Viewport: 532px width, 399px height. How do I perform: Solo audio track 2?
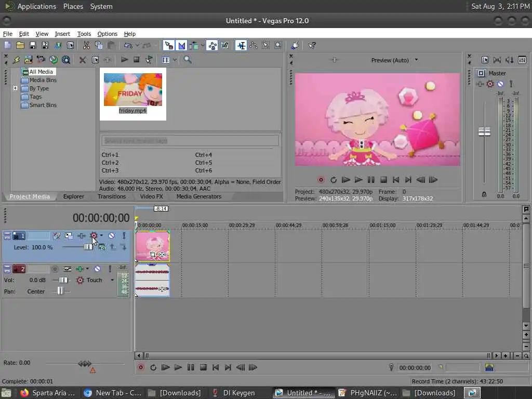click(110, 269)
